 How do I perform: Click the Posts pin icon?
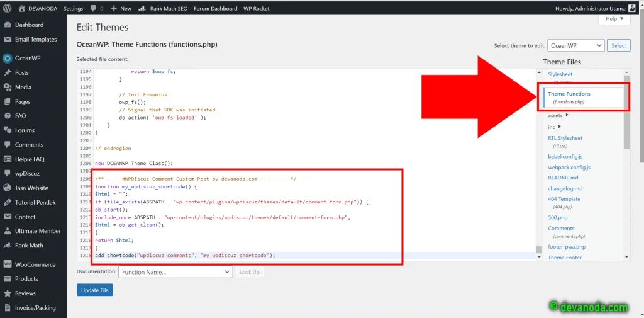pyautogui.click(x=7, y=73)
